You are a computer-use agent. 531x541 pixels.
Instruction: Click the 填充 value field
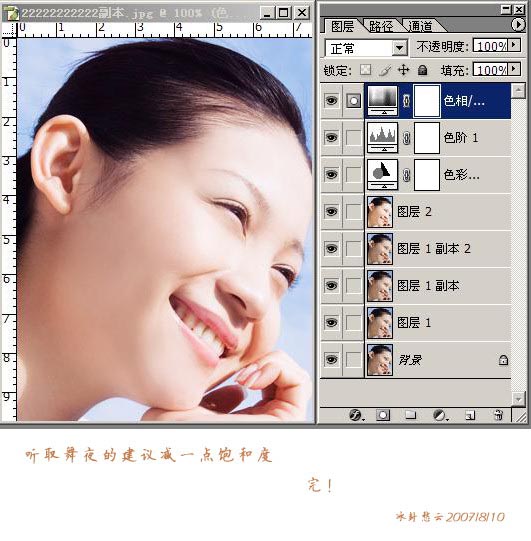click(x=490, y=69)
